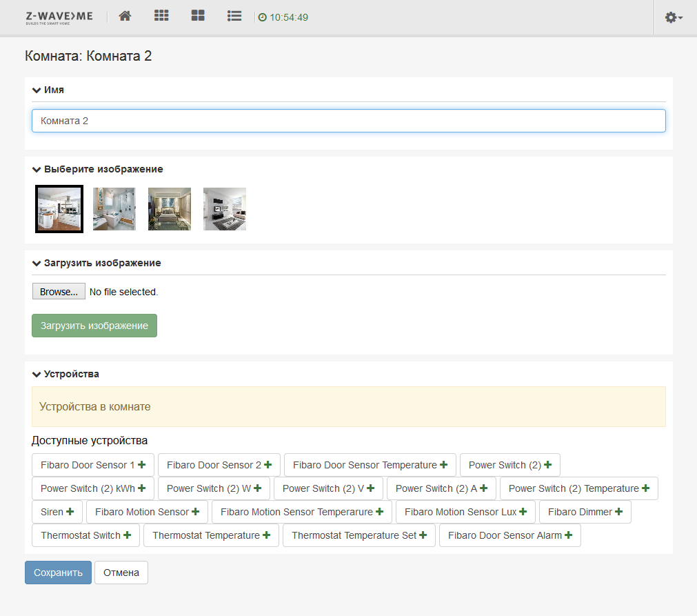The height and width of the screenshot is (616, 697).
Task: Add Power Switch (2) plus icon
Action: tap(547, 465)
